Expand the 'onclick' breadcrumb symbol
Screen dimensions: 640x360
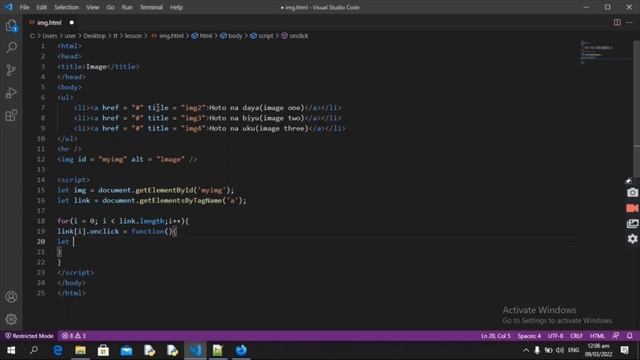click(x=295, y=36)
